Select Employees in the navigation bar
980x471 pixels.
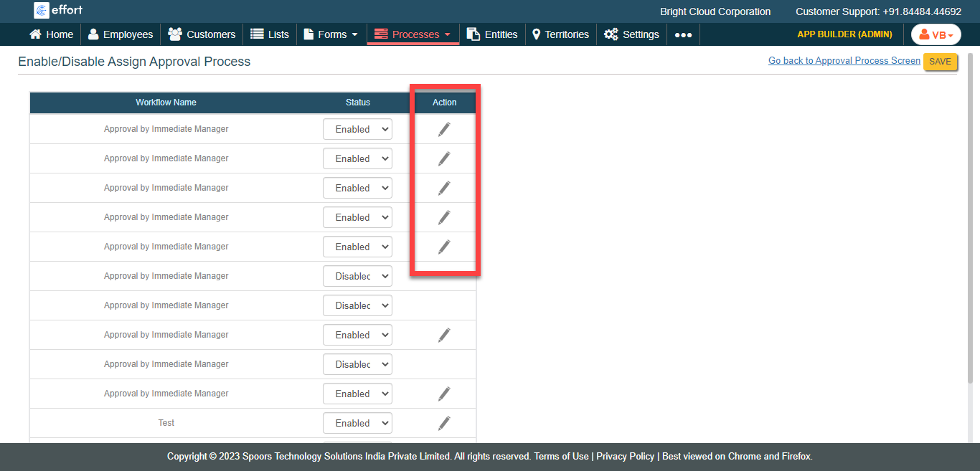(121, 34)
